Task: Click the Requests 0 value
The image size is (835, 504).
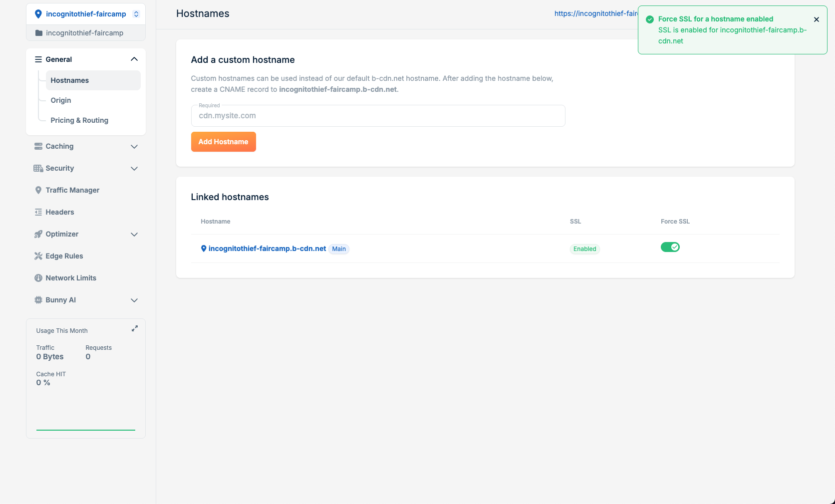Action: tap(88, 357)
